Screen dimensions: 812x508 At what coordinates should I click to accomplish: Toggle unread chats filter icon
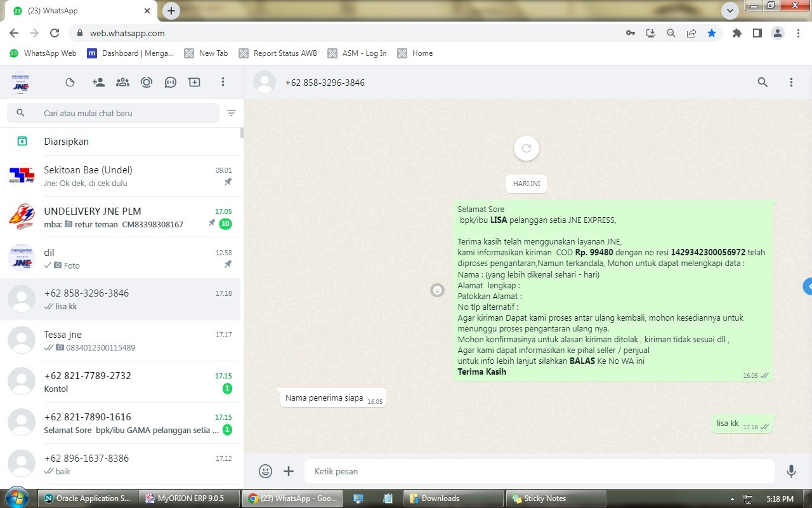(x=232, y=113)
